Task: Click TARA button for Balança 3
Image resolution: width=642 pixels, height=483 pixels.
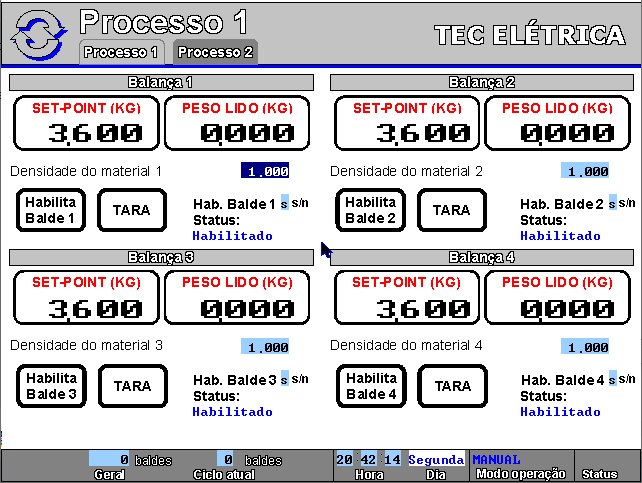Action: [x=132, y=385]
